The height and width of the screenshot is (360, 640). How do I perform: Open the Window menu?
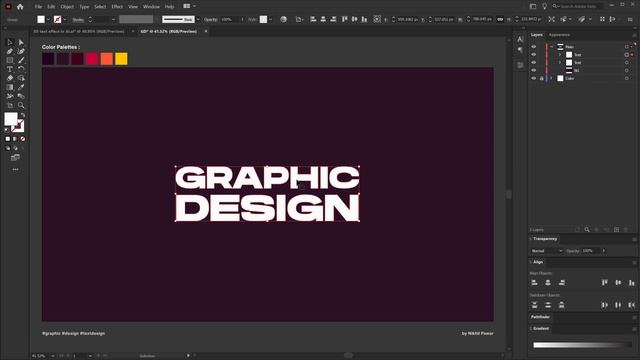(151, 7)
